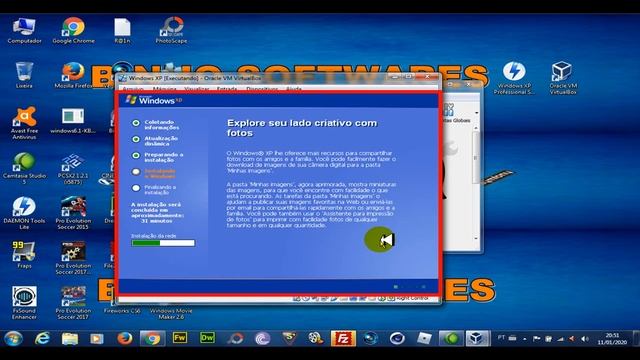Select the windows6.1-KB file on the desktop

tap(73, 120)
